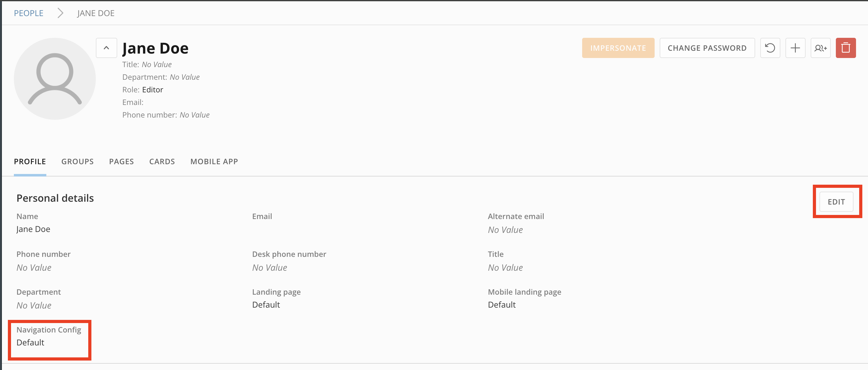Click the add user to group icon

[820, 48]
